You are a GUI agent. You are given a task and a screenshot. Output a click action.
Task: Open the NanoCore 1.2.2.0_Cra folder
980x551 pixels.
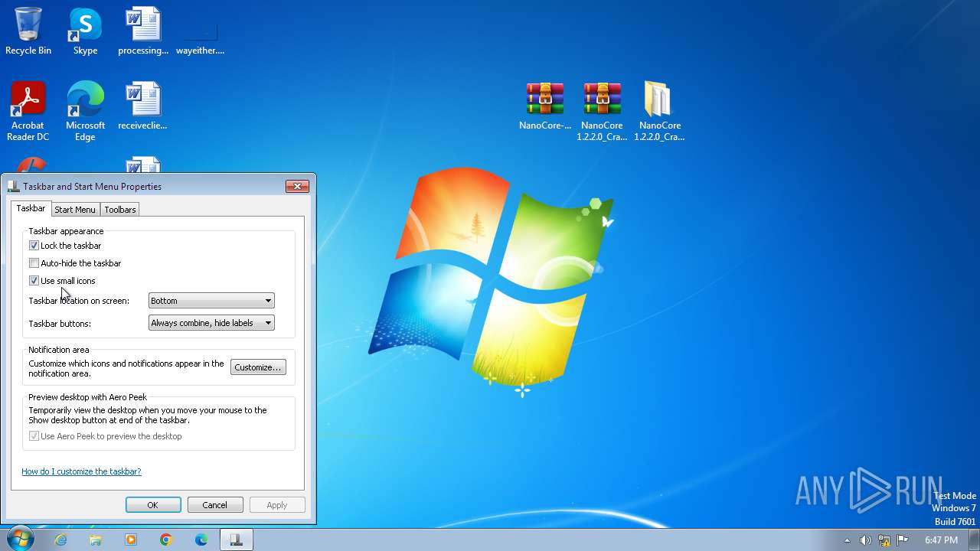(x=659, y=111)
